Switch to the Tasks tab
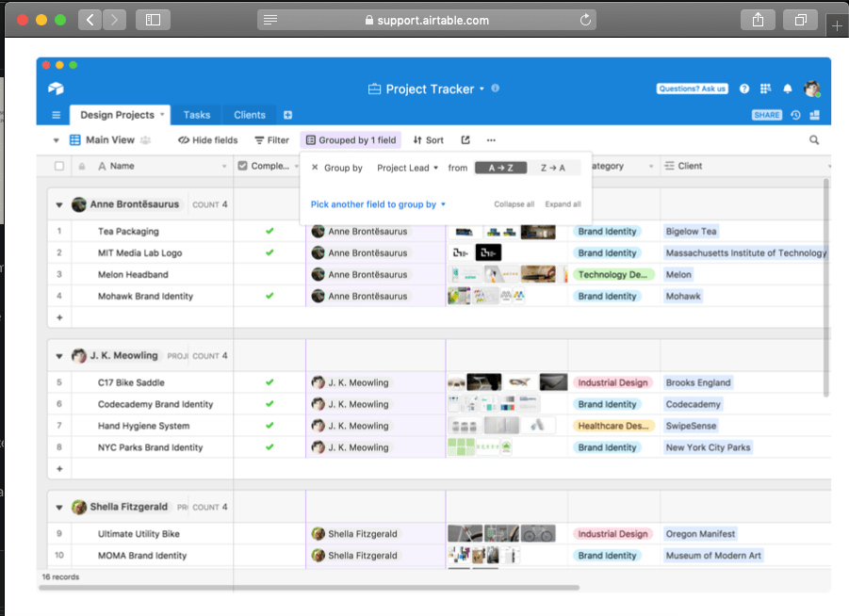This screenshot has height=616, width=849. coord(197,115)
